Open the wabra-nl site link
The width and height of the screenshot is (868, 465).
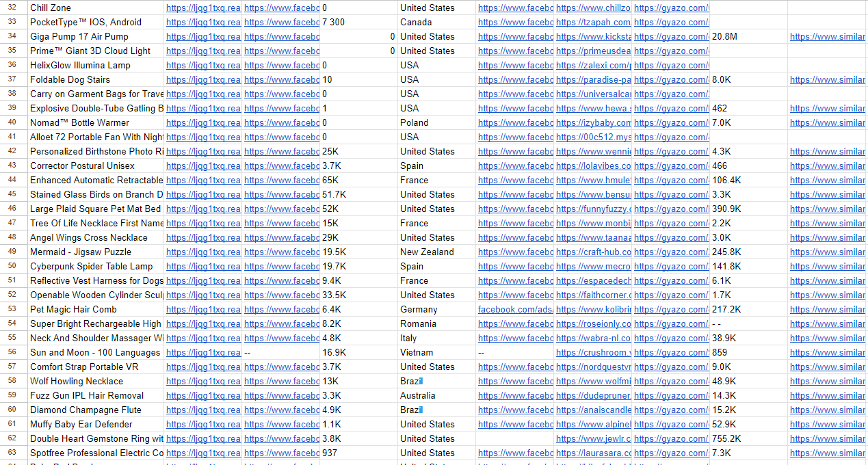click(x=593, y=338)
